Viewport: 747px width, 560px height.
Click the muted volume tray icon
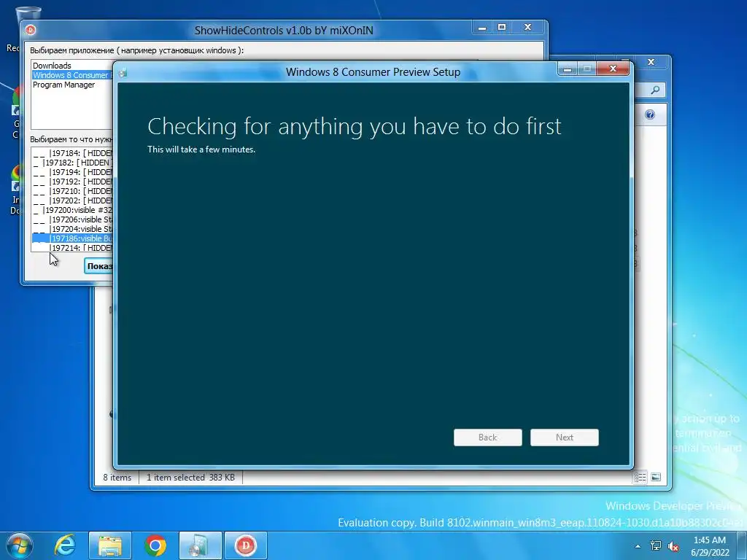(673, 546)
